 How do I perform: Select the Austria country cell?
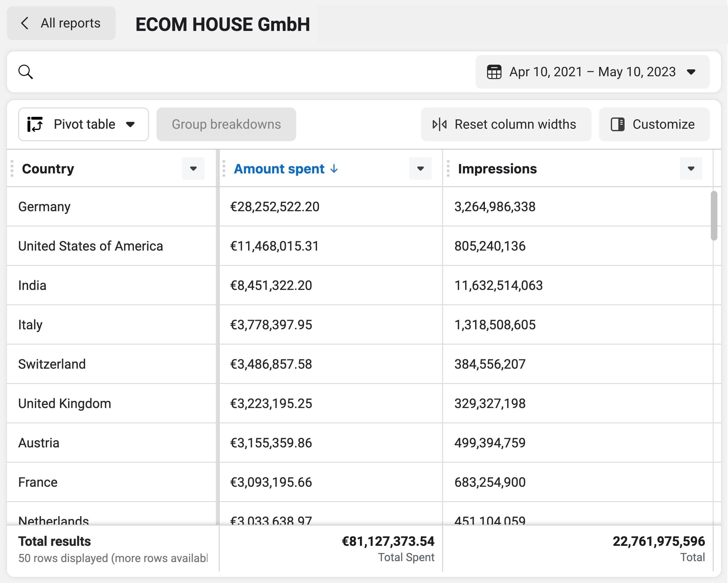click(x=112, y=443)
